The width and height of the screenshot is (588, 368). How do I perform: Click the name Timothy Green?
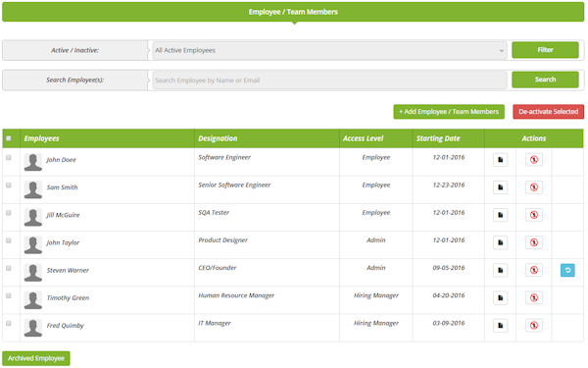coord(68,298)
